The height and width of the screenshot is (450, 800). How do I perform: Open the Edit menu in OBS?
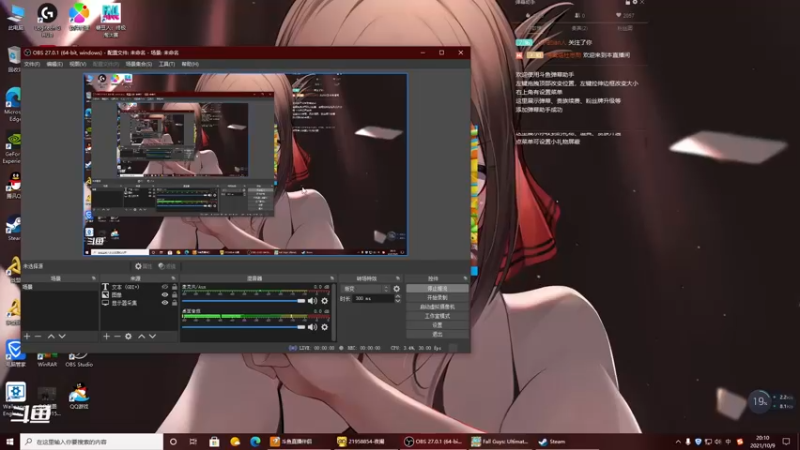tap(55, 64)
